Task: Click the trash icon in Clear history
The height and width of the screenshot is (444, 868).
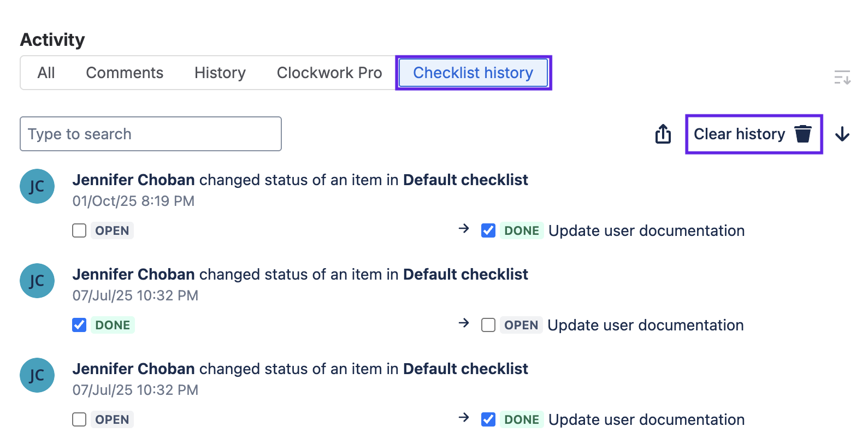Action: coord(802,134)
